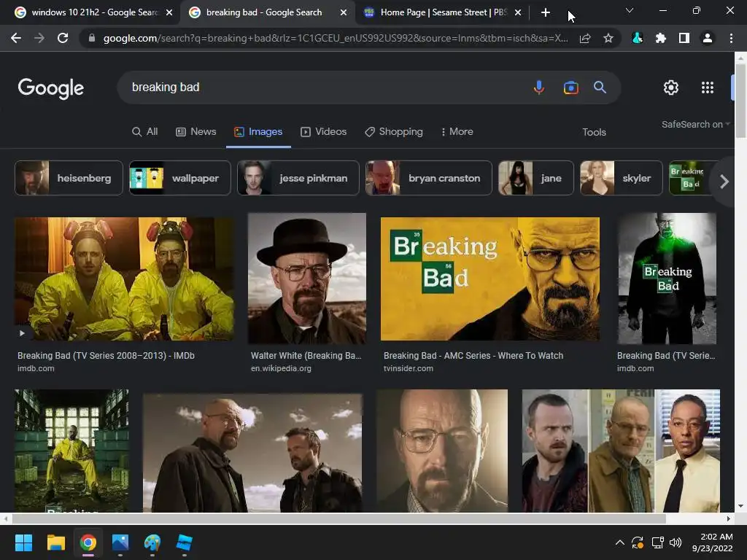Open the teal extension icon in toolbar
This screenshot has height=560, width=747.
click(x=638, y=38)
